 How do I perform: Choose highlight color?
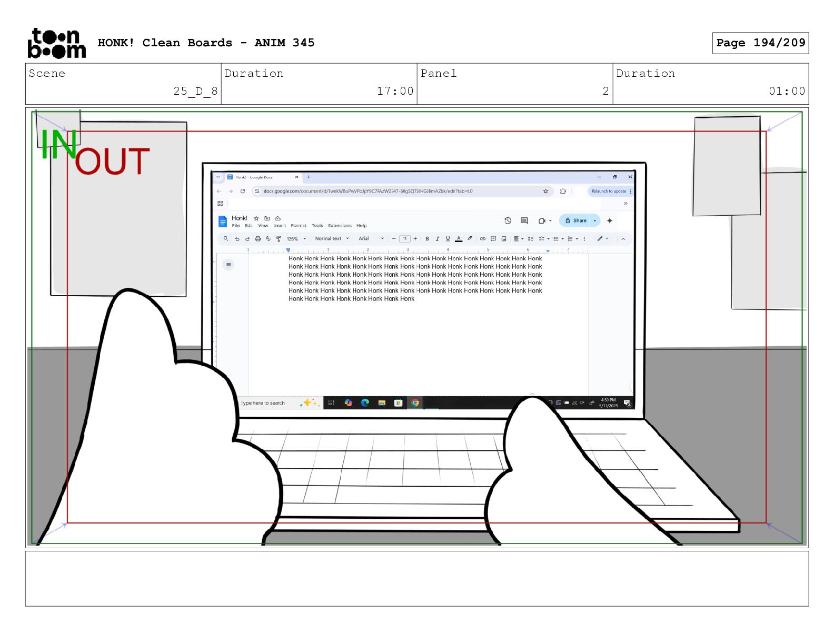pos(470,239)
